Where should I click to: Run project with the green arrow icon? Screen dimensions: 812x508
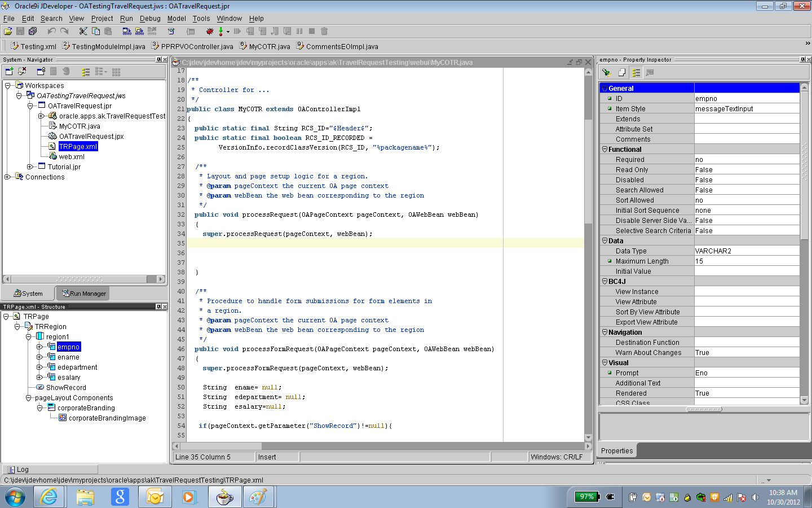click(221, 32)
